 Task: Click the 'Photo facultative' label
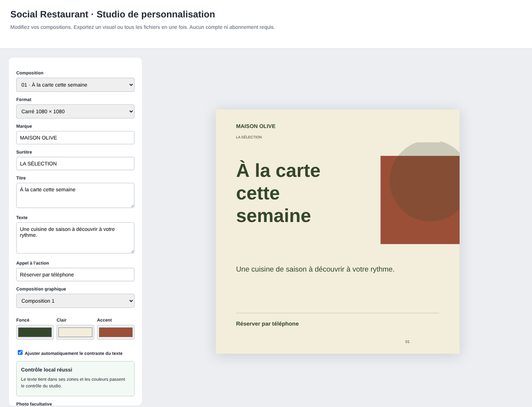coord(34,404)
